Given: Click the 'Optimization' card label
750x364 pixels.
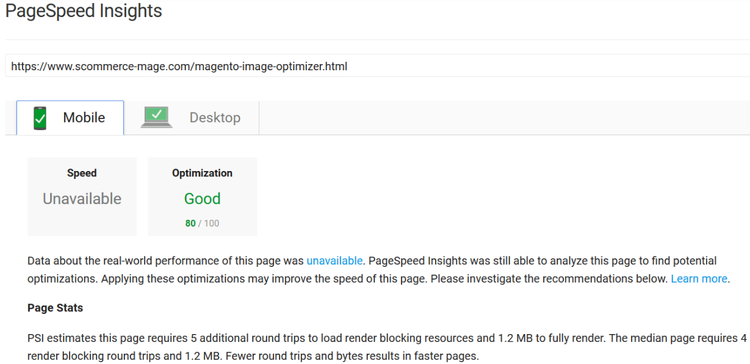Looking at the screenshot, I should pos(202,173).
